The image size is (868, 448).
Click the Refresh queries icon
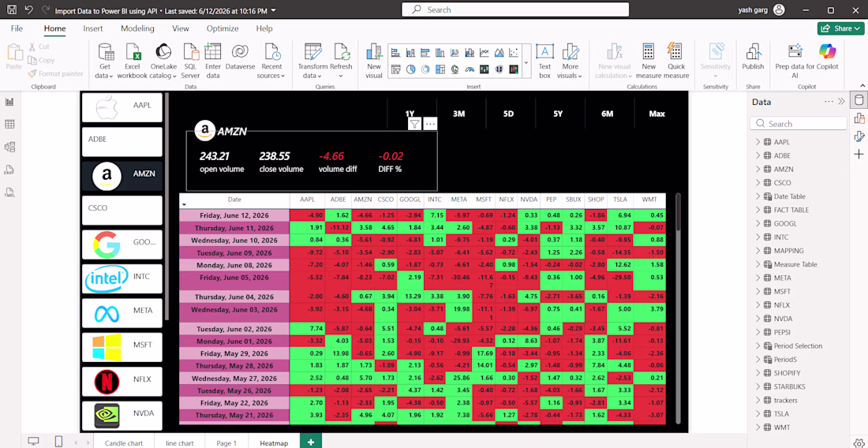[x=341, y=52]
